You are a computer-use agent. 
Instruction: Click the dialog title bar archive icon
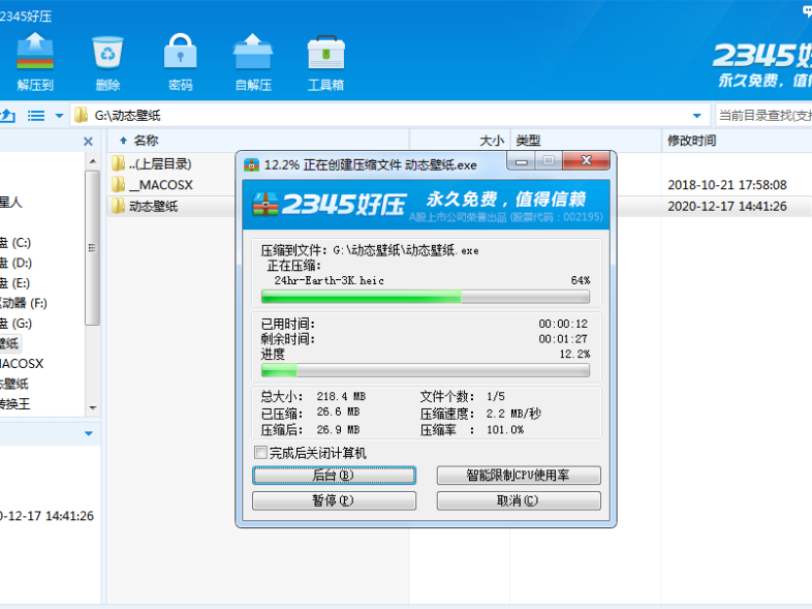point(251,165)
